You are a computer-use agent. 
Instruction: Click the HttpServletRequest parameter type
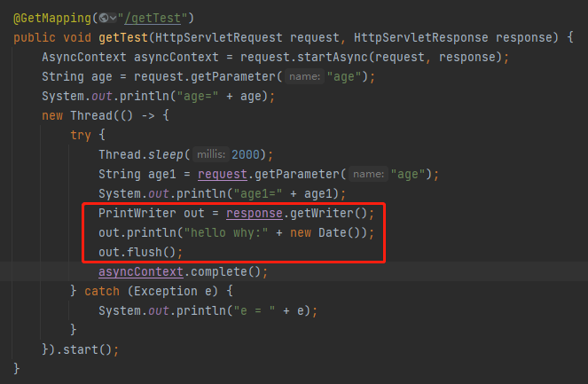tap(219, 37)
